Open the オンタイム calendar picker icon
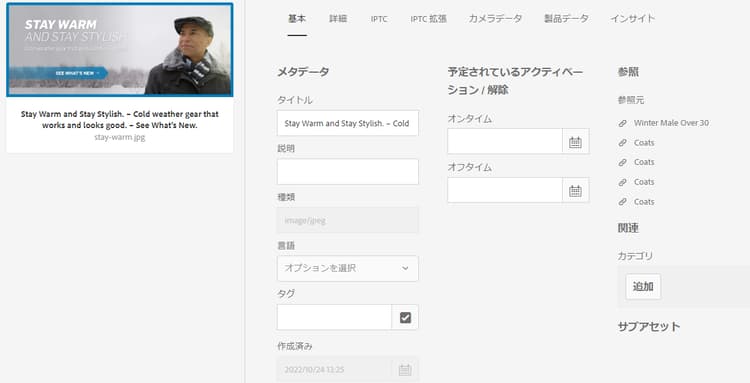Screen dimensions: 750x383 tap(575, 142)
